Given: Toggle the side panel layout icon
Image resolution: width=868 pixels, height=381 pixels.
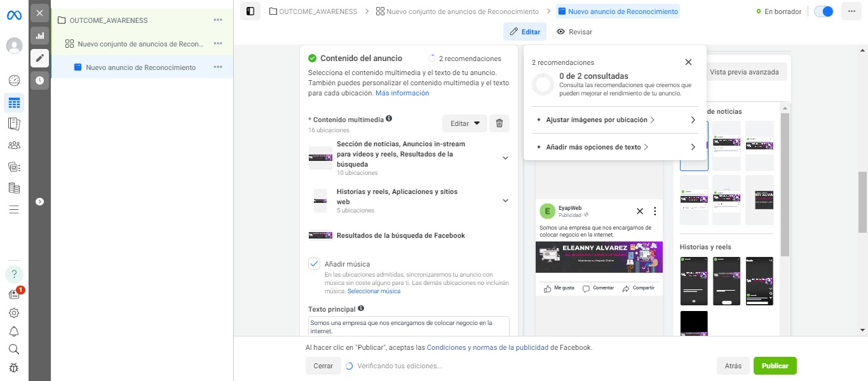Looking at the screenshot, I should 250,11.
